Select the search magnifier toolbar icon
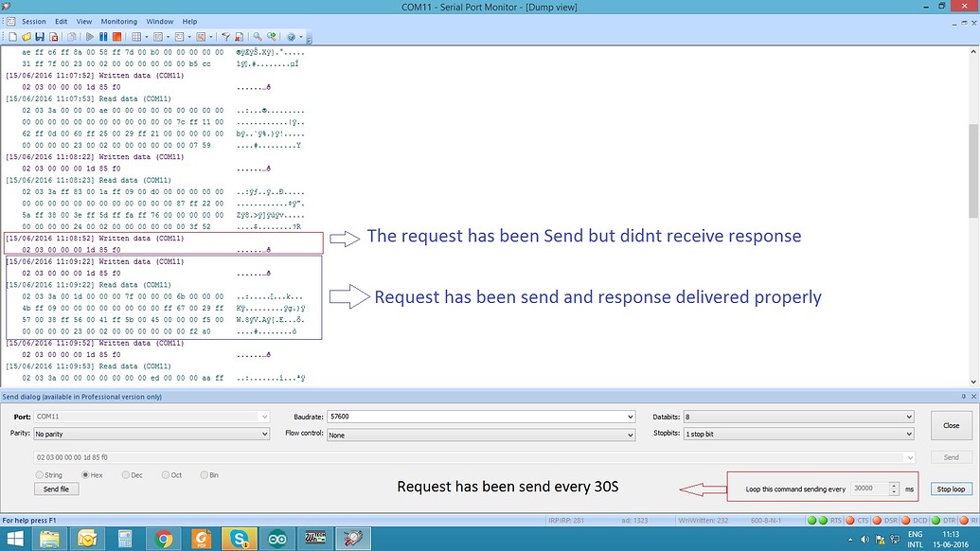Viewport: 980px width, 551px height. [256, 37]
